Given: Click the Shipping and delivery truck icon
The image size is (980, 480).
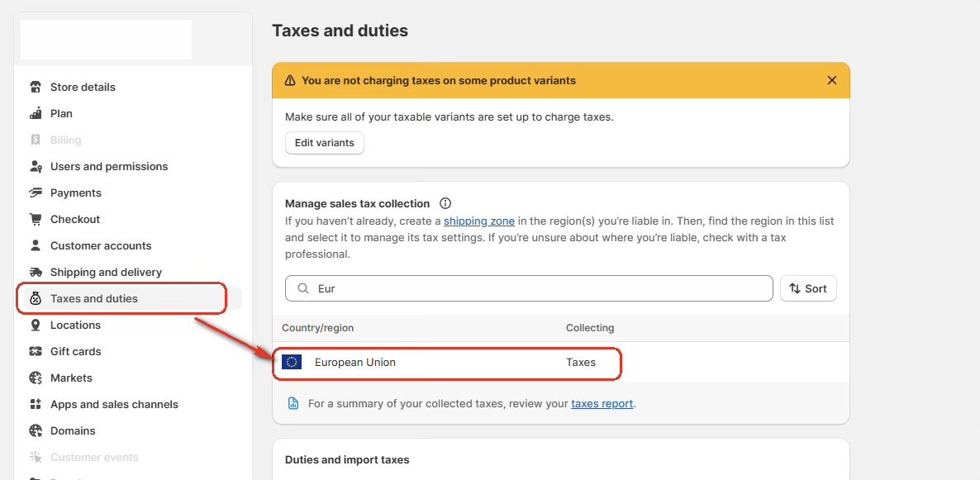Looking at the screenshot, I should coord(36,272).
